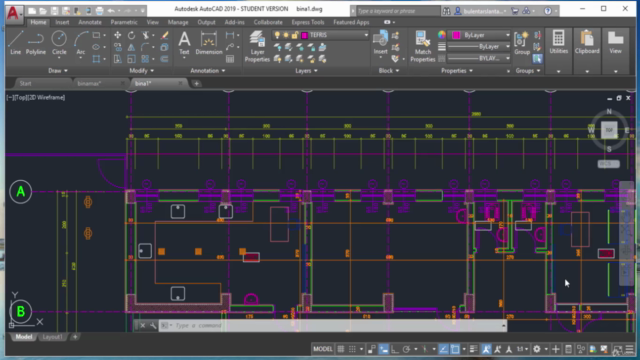Toggle grid display in status bar
The width and height of the screenshot is (640, 360).
pyautogui.click(x=341, y=349)
